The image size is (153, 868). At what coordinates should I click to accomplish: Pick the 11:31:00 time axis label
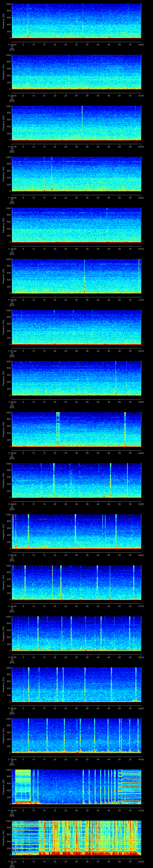tap(12, 351)
